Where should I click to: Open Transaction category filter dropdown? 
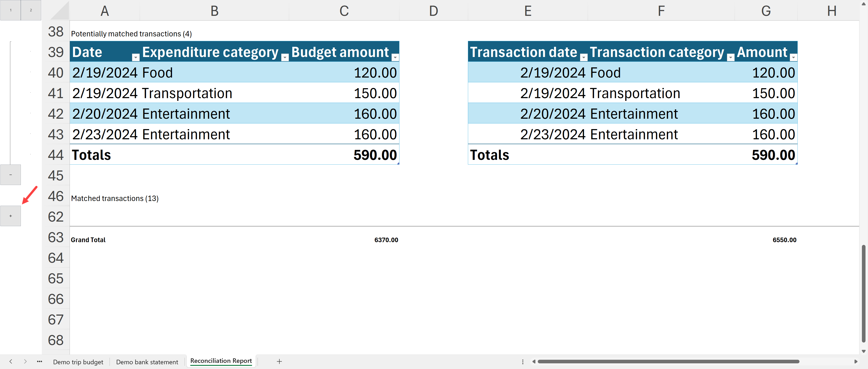730,57
